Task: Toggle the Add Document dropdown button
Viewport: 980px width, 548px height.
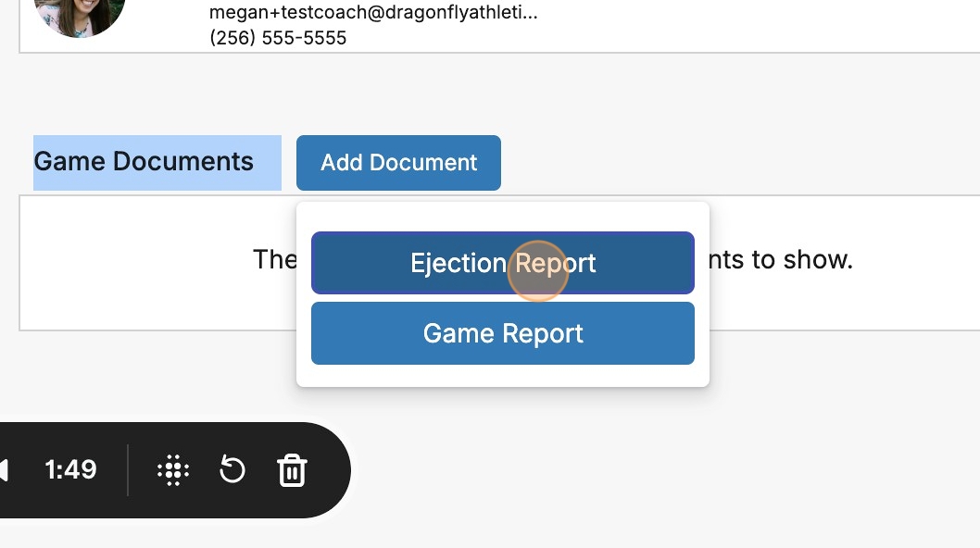Action: point(398,163)
